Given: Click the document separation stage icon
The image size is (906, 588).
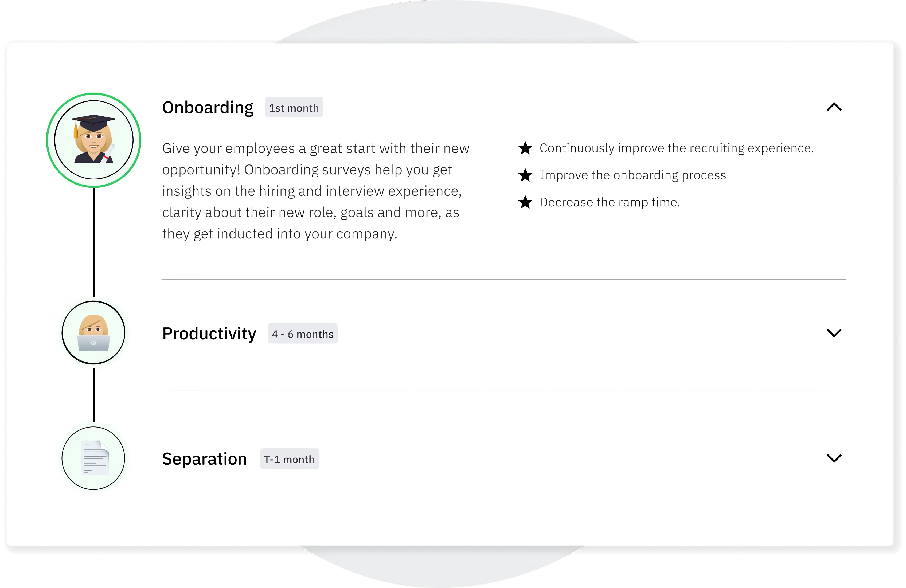Looking at the screenshot, I should point(95,458).
